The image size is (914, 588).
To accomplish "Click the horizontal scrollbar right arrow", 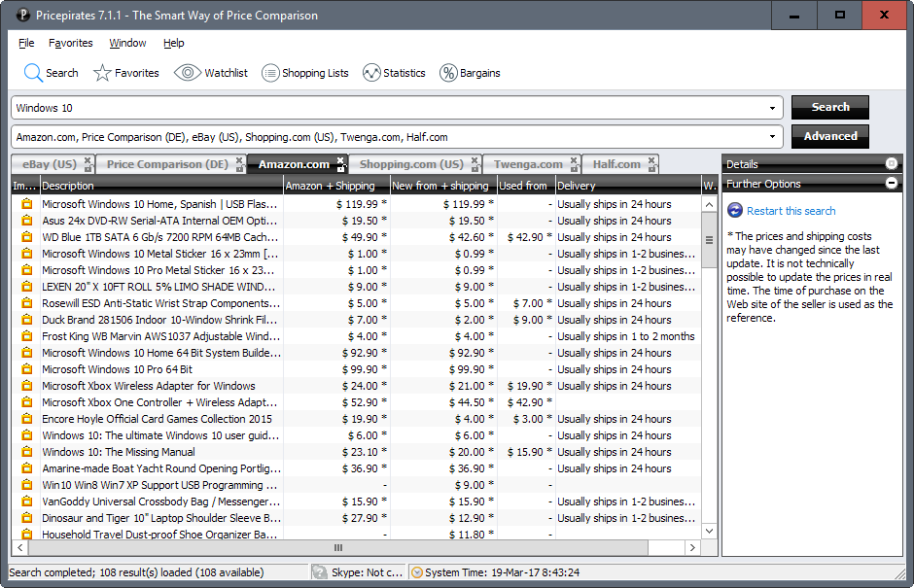I will (x=692, y=547).
